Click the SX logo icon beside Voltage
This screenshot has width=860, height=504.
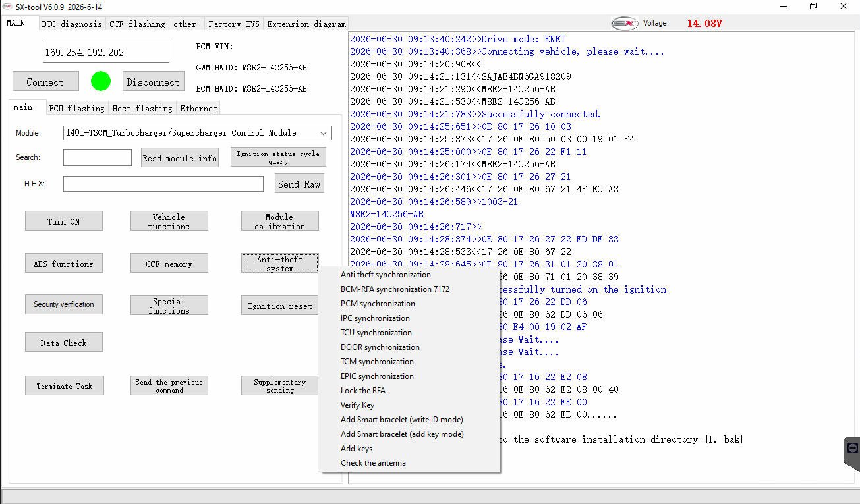624,23
